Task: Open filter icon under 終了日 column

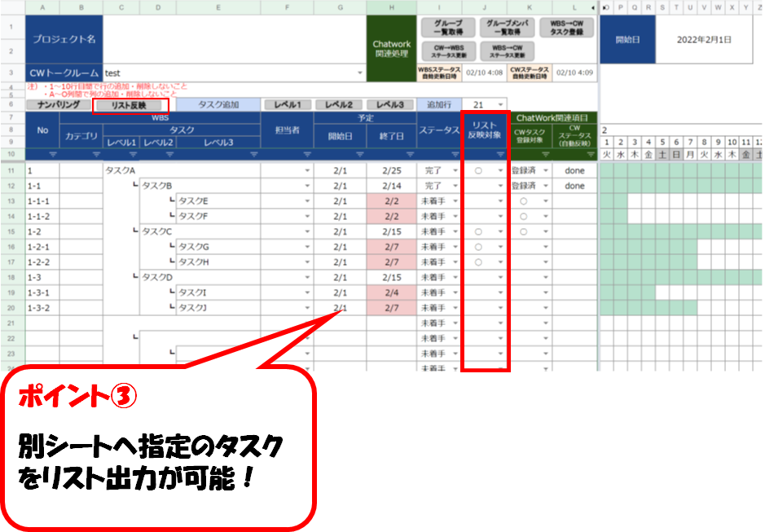Action: tap(410, 154)
